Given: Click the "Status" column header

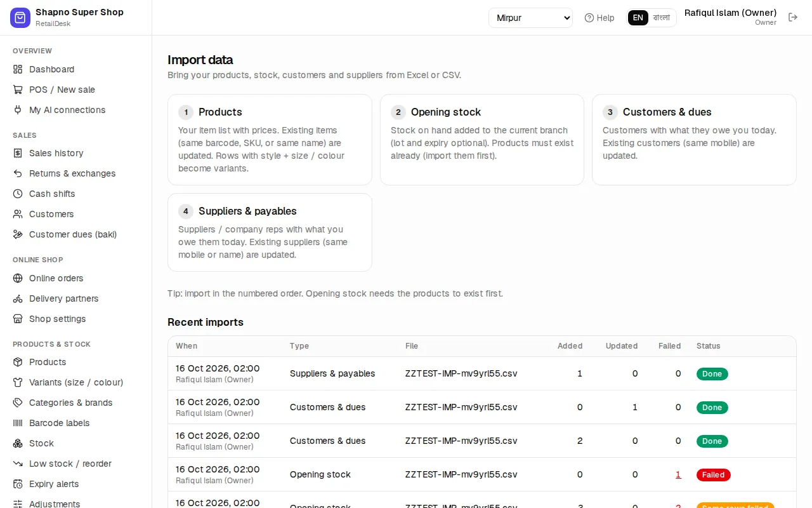Looking at the screenshot, I should (x=709, y=346).
